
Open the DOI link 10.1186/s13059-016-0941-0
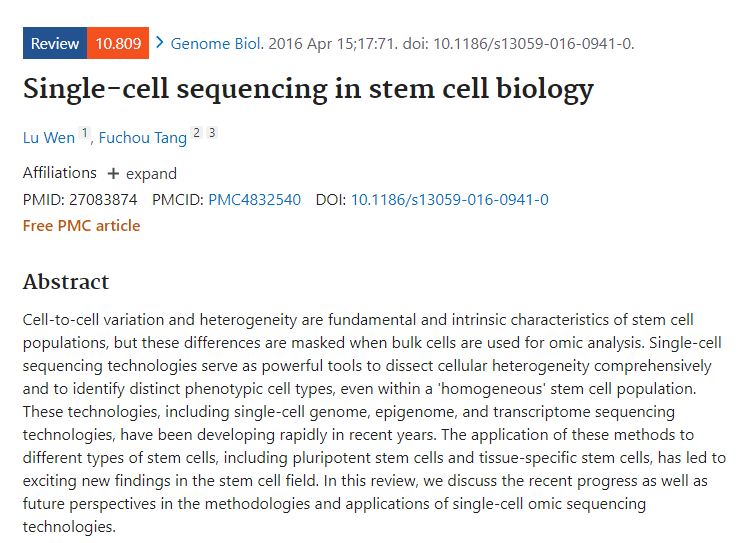click(x=450, y=200)
